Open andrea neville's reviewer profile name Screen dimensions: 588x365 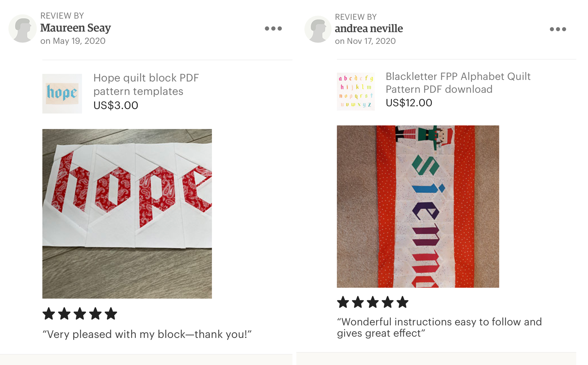tap(369, 29)
